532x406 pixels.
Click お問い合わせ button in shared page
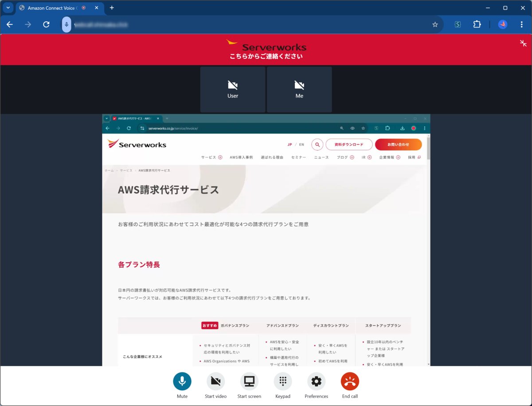pyautogui.click(x=398, y=145)
